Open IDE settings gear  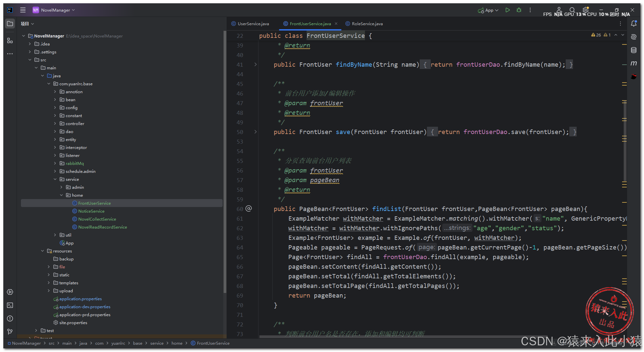coord(586,10)
